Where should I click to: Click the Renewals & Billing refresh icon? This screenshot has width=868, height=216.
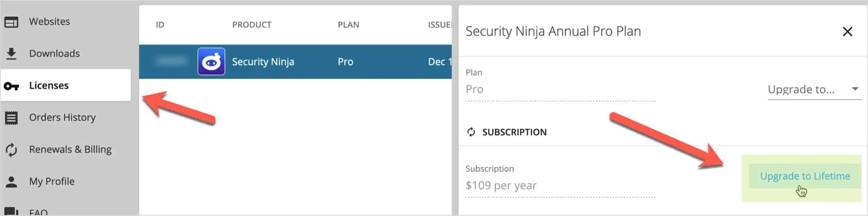tap(11, 150)
